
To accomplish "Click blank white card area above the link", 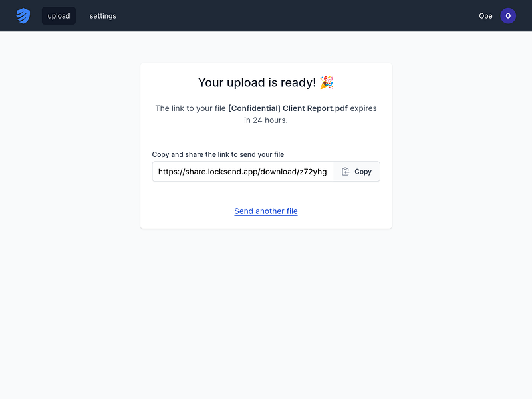I will pyautogui.click(x=266, y=138).
